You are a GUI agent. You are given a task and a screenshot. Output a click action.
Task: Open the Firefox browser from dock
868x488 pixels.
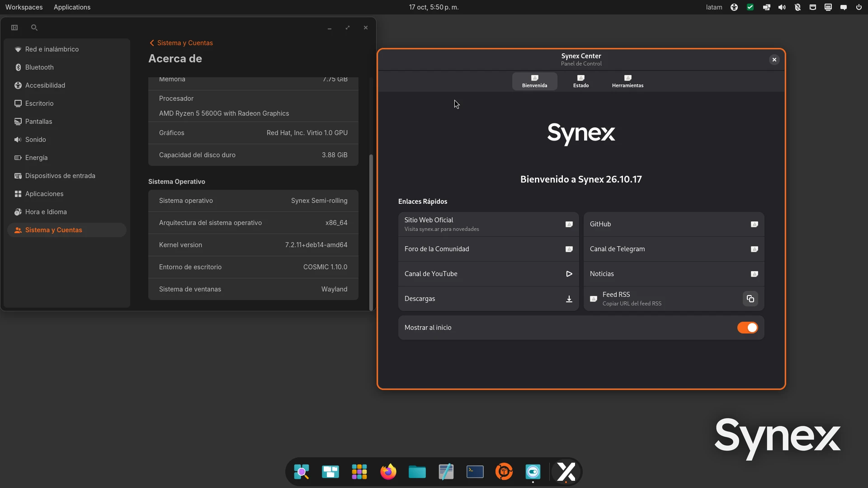pyautogui.click(x=388, y=472)
